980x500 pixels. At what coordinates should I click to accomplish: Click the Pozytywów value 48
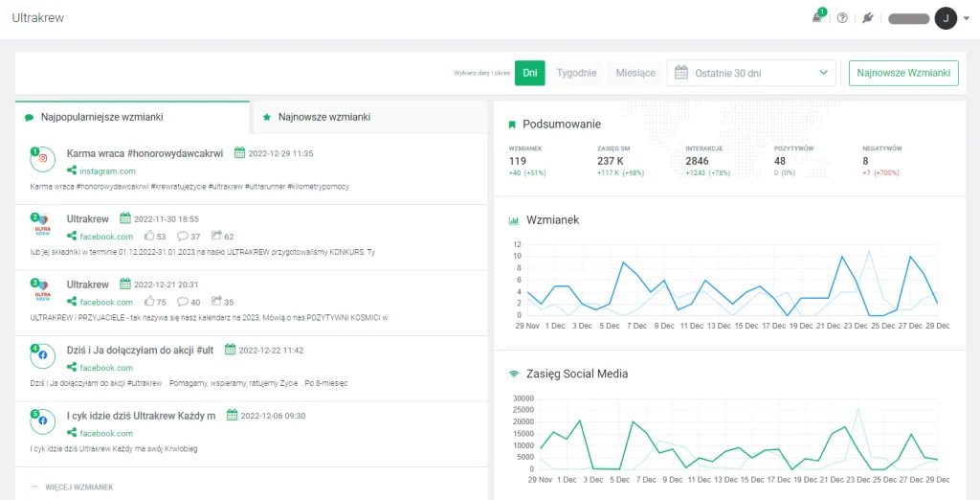[781, 162]
